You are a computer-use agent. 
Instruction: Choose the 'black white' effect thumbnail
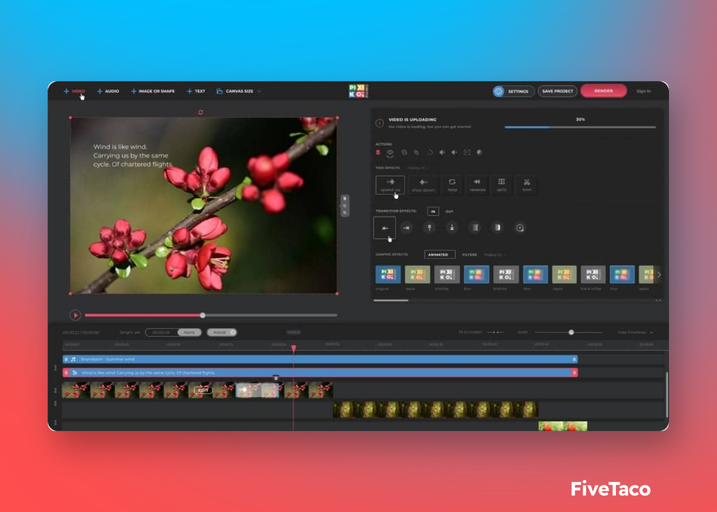click(593, 274)
